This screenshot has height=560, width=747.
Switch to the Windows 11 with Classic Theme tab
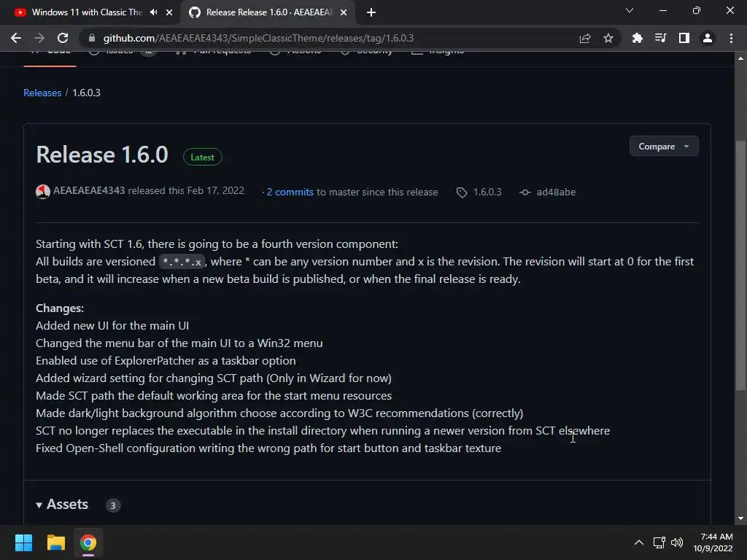87,12
